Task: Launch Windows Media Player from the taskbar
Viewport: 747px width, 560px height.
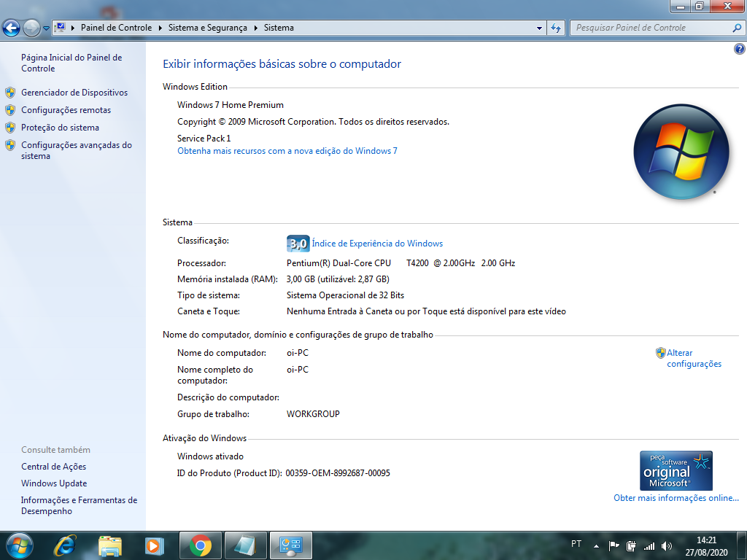Action: coord(155,545)
